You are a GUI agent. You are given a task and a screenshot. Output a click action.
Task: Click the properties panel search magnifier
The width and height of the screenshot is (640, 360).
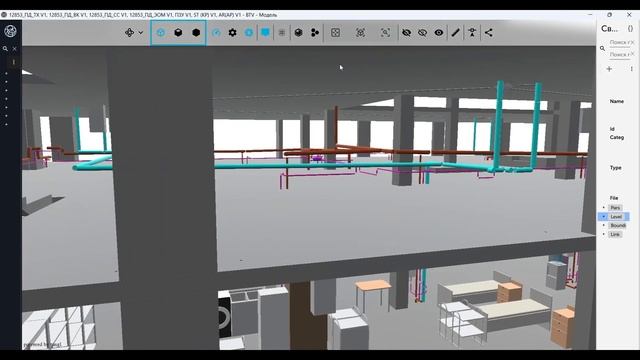point(602,49)
